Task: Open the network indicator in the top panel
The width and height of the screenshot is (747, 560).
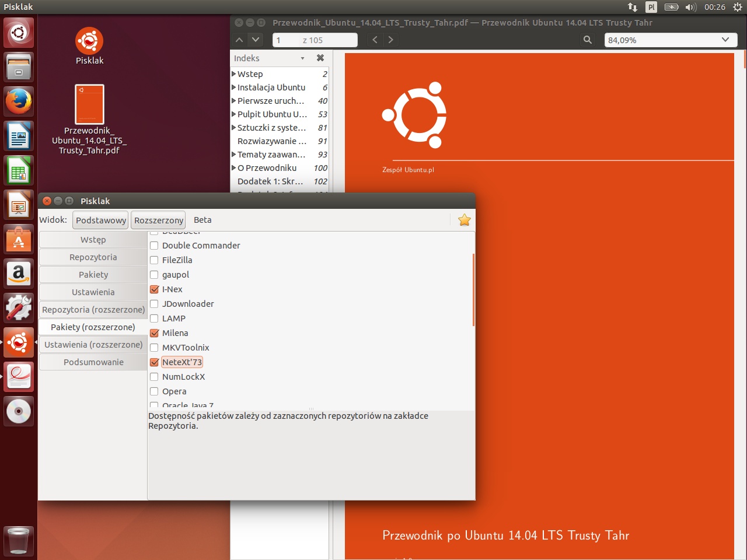Action: coord(633,7)
